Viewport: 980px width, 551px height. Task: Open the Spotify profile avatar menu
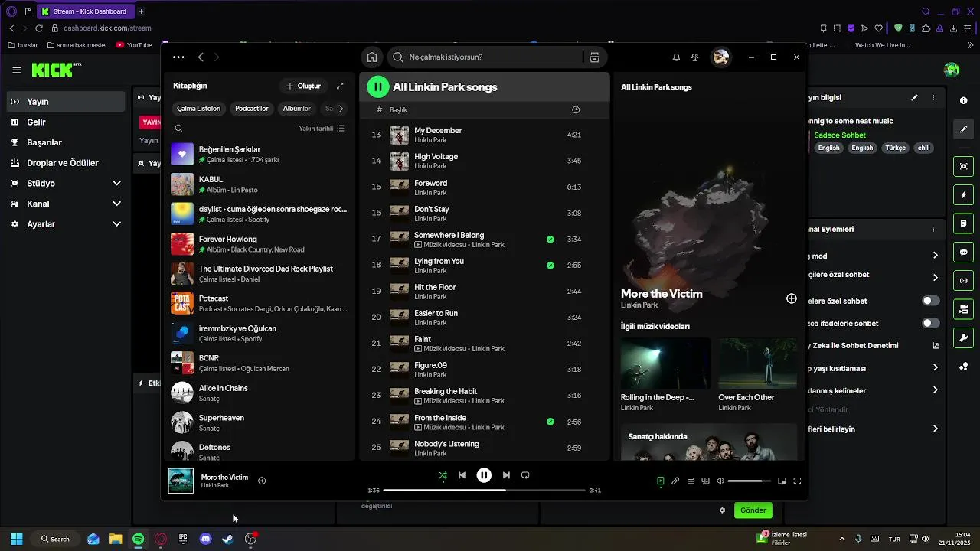[x=720, y=57]
